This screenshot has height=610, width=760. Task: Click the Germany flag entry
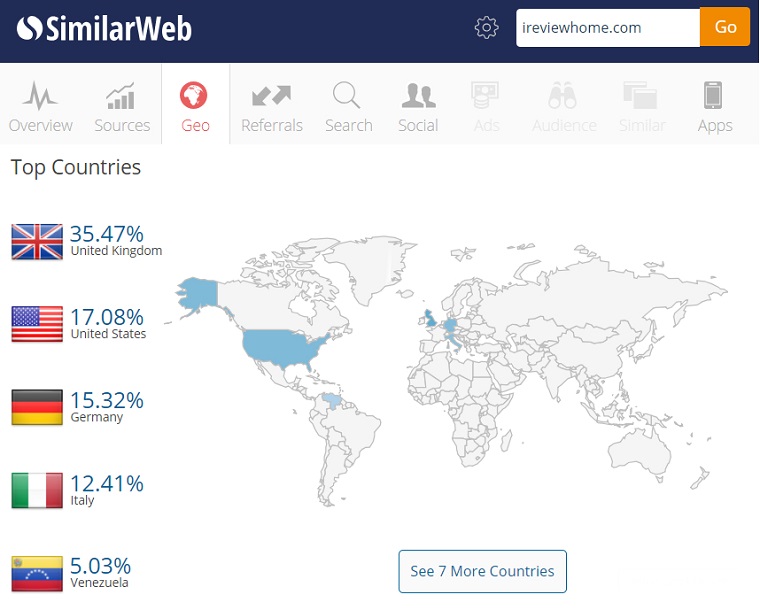[x=37, y=407]
